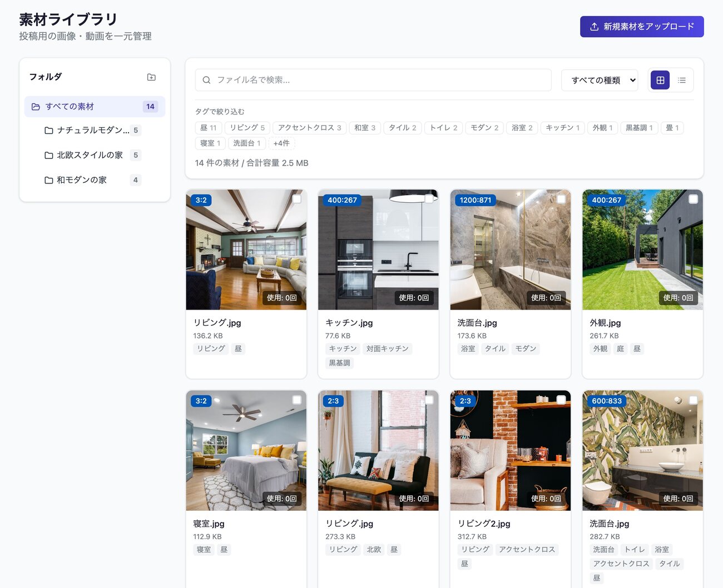
Task: Filter by the キッチン 1 tag chip
Action: pyautogui.click(x=563, y=128)
